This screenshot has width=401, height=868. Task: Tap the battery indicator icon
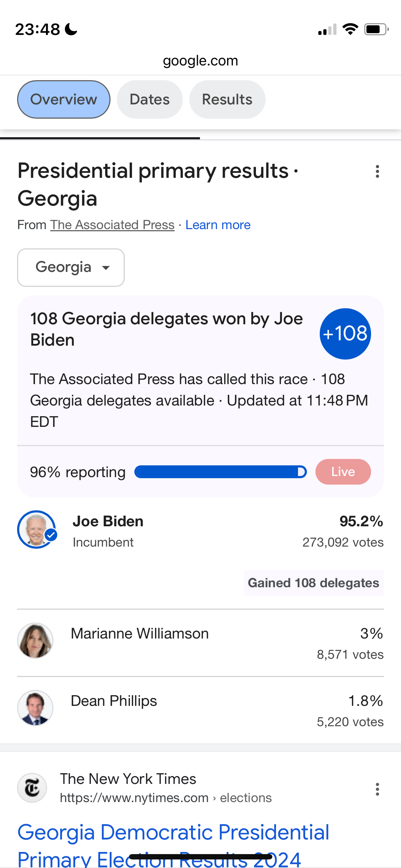point(376,29)
